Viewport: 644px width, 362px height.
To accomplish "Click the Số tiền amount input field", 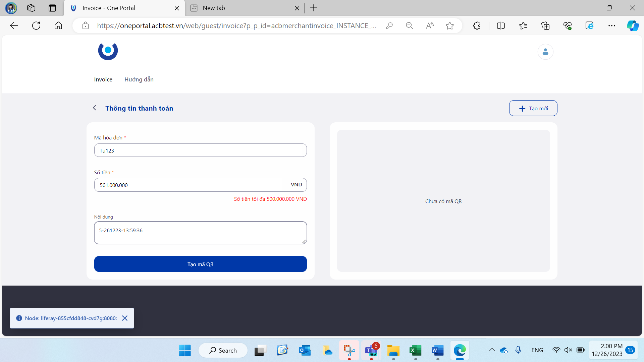I will coord(200,185).
